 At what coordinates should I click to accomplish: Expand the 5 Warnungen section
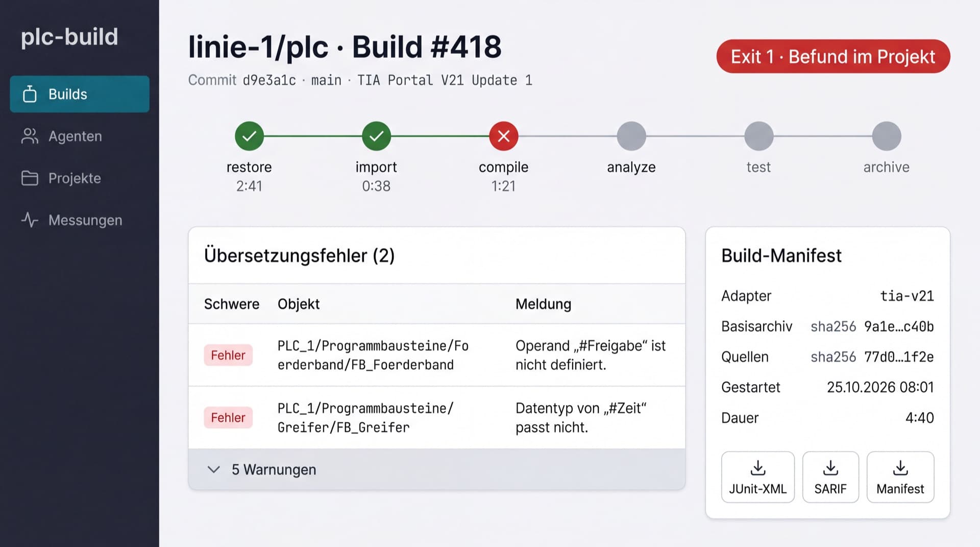click(437, 469)
